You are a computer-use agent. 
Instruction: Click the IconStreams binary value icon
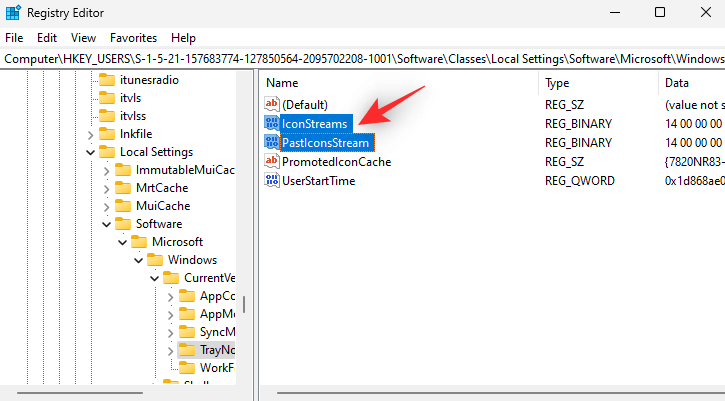[271, 123]
